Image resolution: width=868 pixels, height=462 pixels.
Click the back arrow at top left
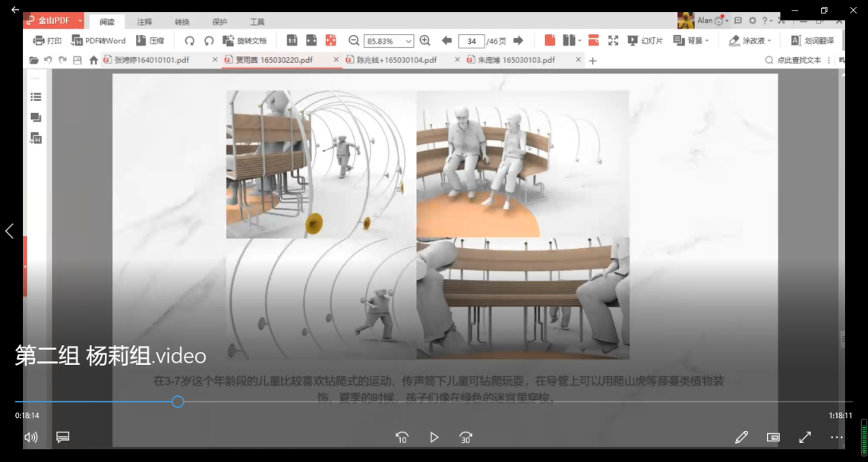pyautogui.click(x=15, y=10)
